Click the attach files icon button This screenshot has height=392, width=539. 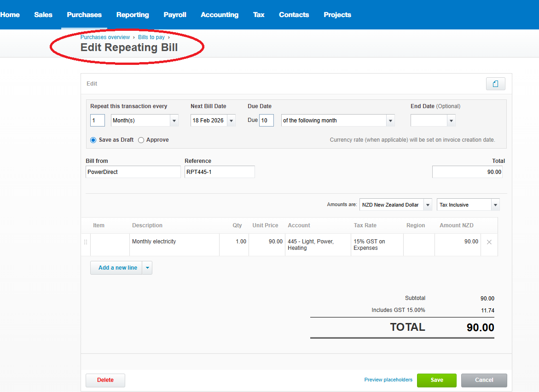pos(495,84)
